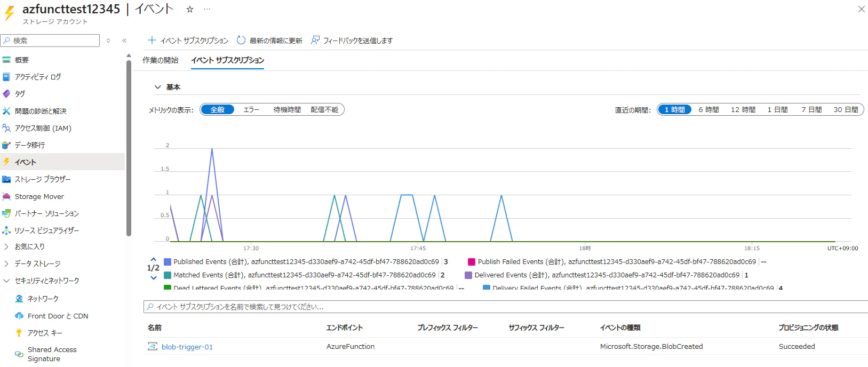868x367 pixels.
Task: Click the blob-trigger-01 row icon
Action: (x=153, y=346)
